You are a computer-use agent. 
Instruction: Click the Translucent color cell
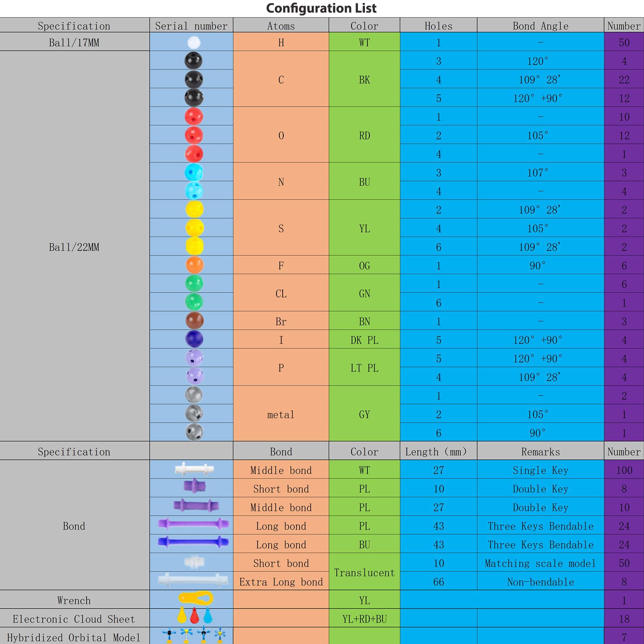pyautogui.click(x=364, y=572)
